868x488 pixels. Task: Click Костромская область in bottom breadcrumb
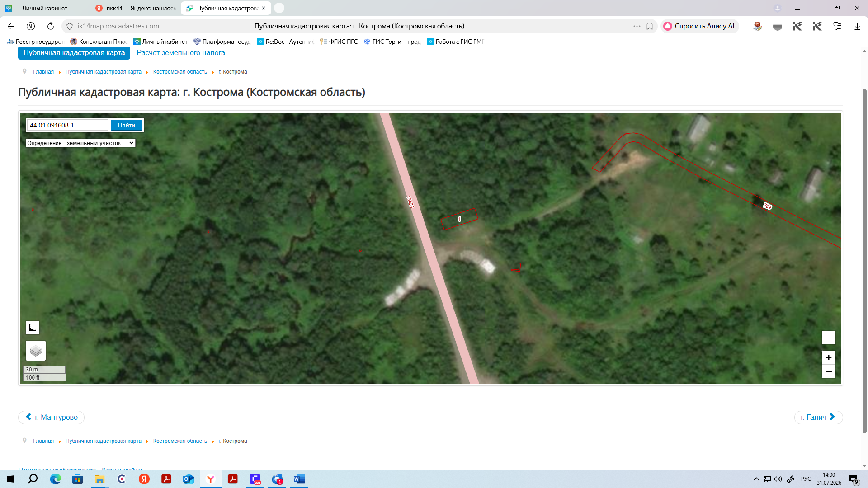(180, 441)
